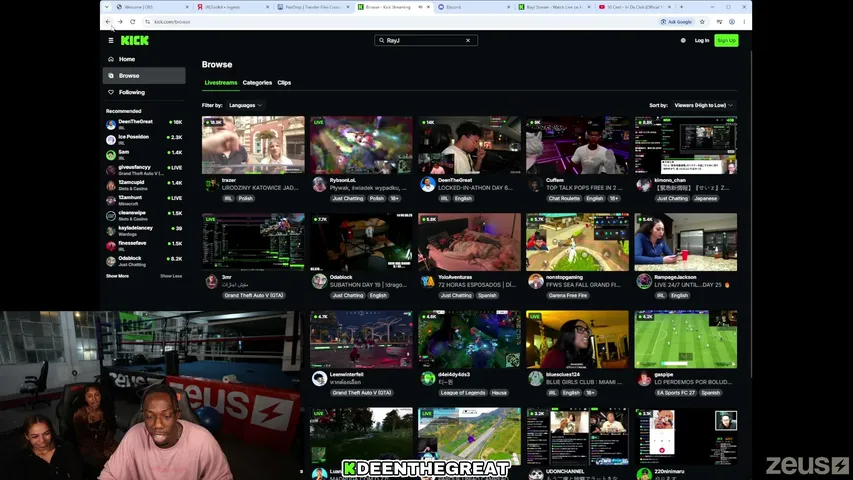Switch to the Livestreams tab
The image size is (853, 480).
click(x=221, y=83)
